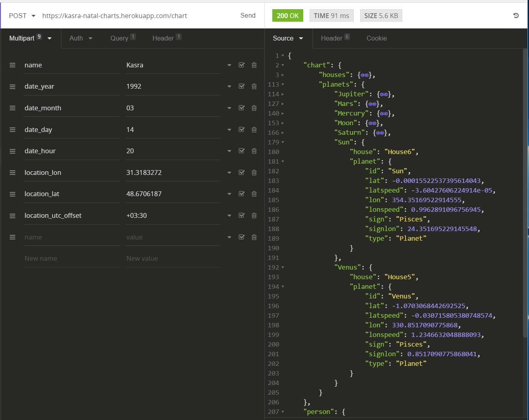Screen dimensions: 529x420
Task: Disable the location_lon parameter checkbox
Action: click(x=241, y=172)
